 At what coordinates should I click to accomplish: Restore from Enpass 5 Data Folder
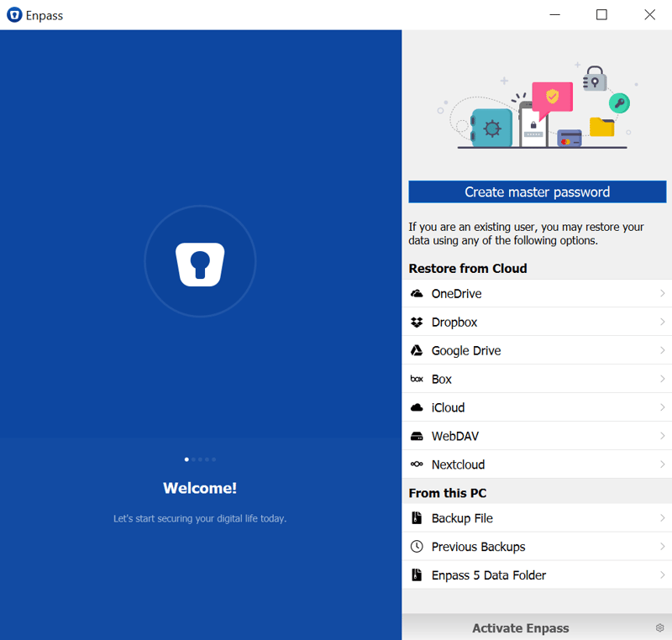pyautogui.click(x=537, y=574)
